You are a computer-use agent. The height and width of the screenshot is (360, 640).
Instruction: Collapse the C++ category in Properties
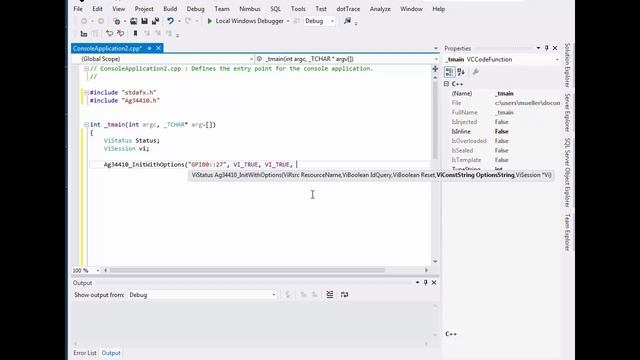coord(447,84)
